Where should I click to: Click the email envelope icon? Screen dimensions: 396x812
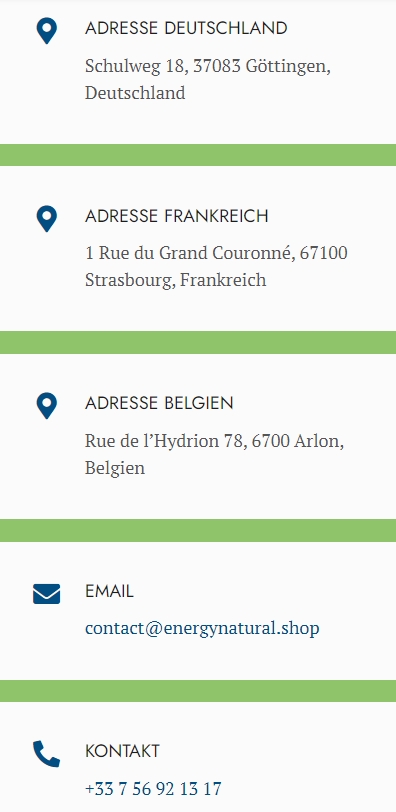coord(47,594)
